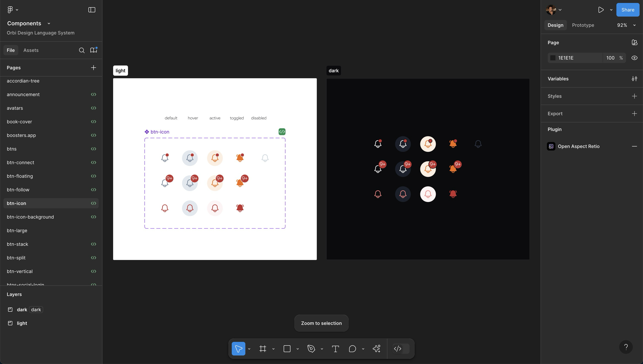
Task: Open the libraries book icon
Action: [x=94, y=50]
